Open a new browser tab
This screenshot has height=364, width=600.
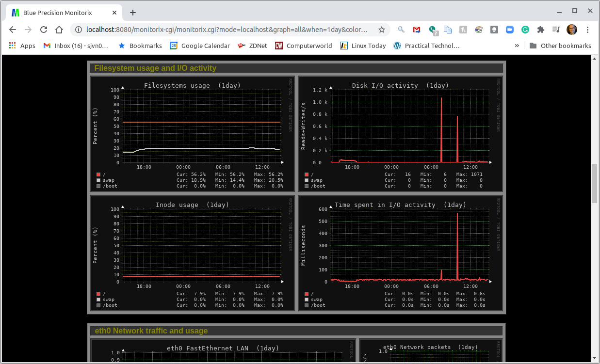(x=133, y=13)
